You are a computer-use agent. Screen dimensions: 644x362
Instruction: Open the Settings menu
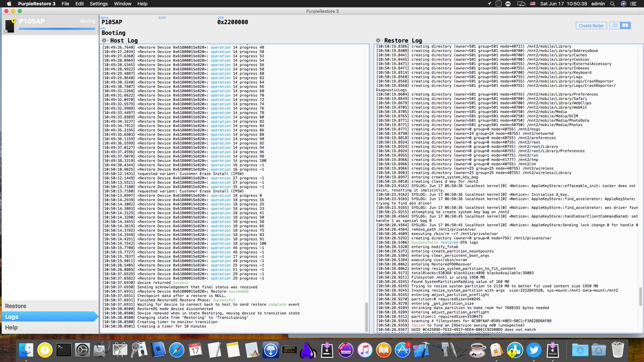(99, 4)
